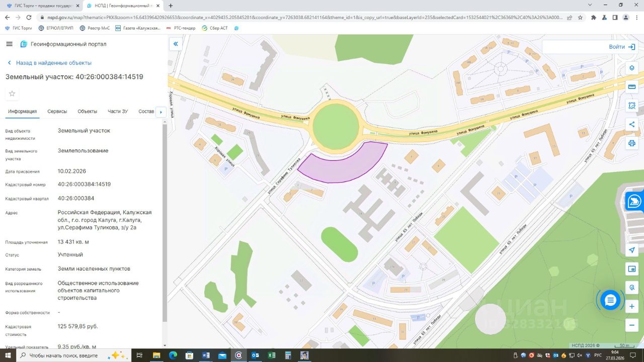The width and height of the screenshot is (644, 362).
Task: Toggle the overview minimap button
Action: (x=632, y=269)
